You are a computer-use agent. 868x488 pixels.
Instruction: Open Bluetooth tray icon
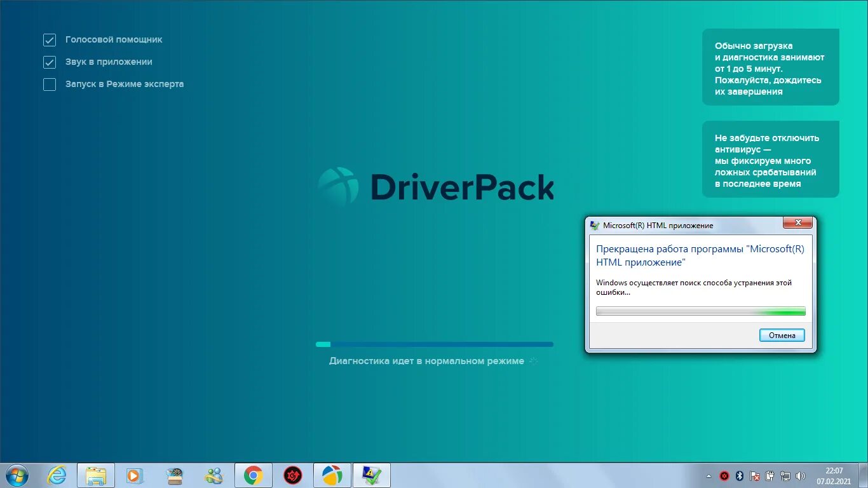point(739,476)
